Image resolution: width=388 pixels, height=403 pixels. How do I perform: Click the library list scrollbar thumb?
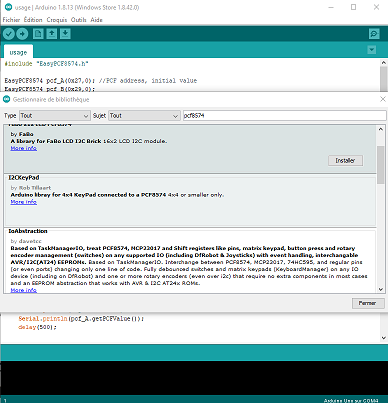381,165
